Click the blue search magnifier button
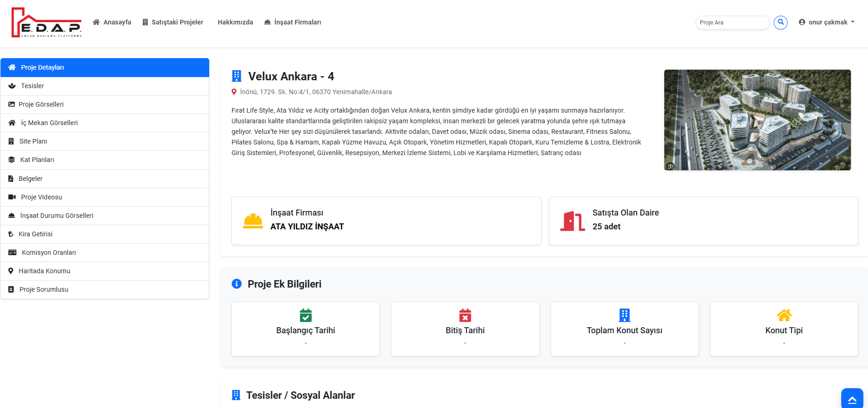 pyautogui.click(x=780, y=22)
